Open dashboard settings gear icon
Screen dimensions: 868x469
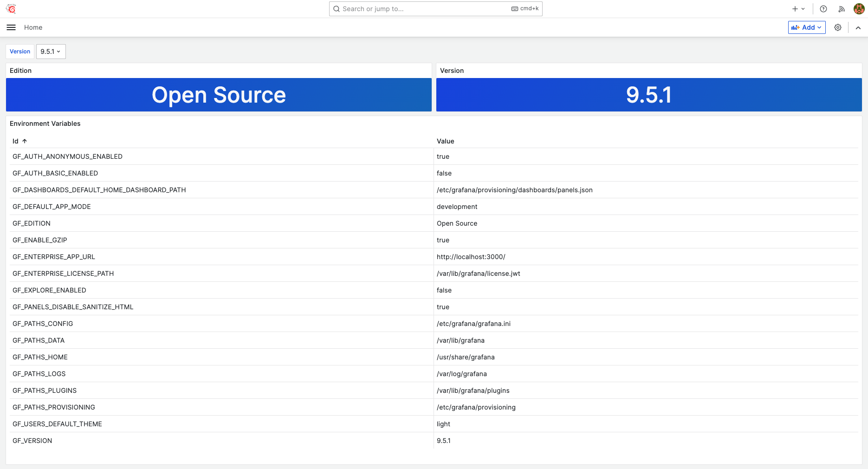pos(838,27)
